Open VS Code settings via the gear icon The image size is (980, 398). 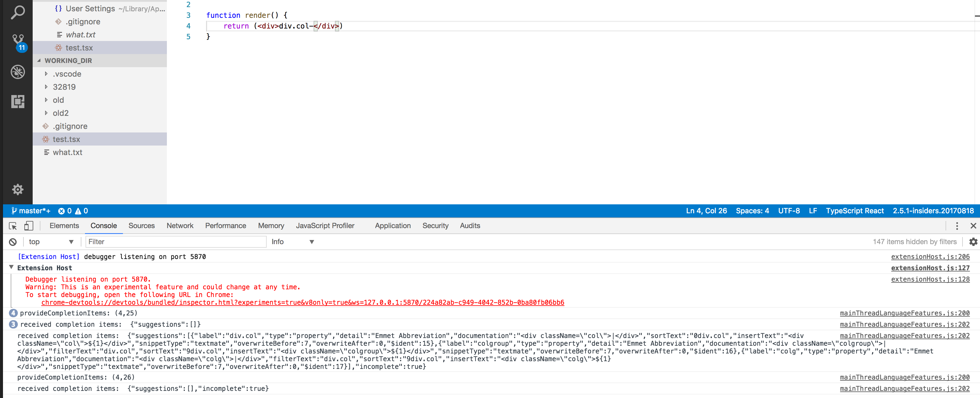(x=18, y=189)
